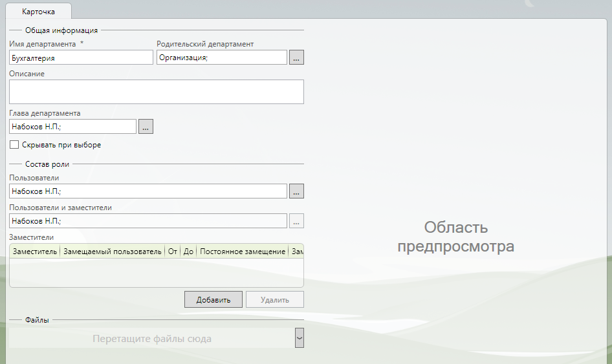
Task: Click into the Описание text area
Action: [x=156, y=91]
